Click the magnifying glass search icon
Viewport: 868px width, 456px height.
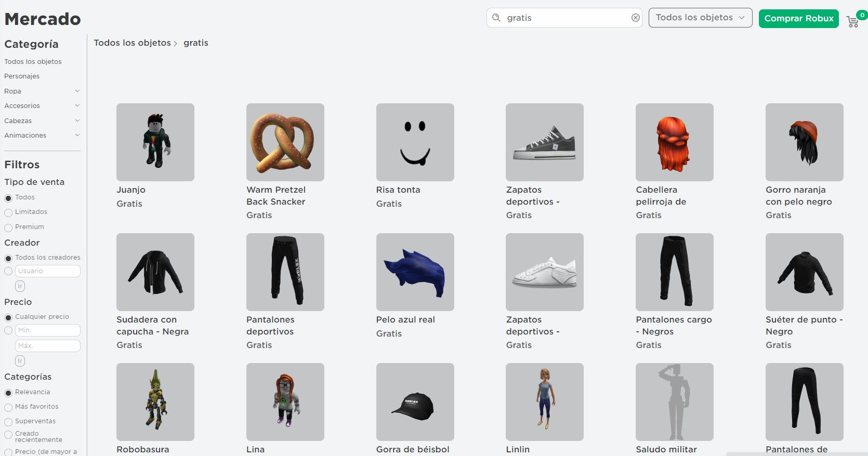coord(496,18)
